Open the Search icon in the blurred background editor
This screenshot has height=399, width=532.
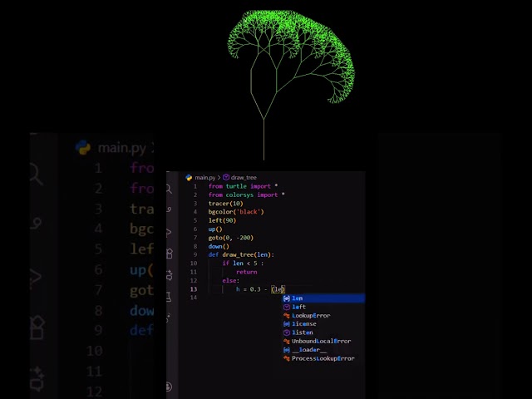pos(36,174)
